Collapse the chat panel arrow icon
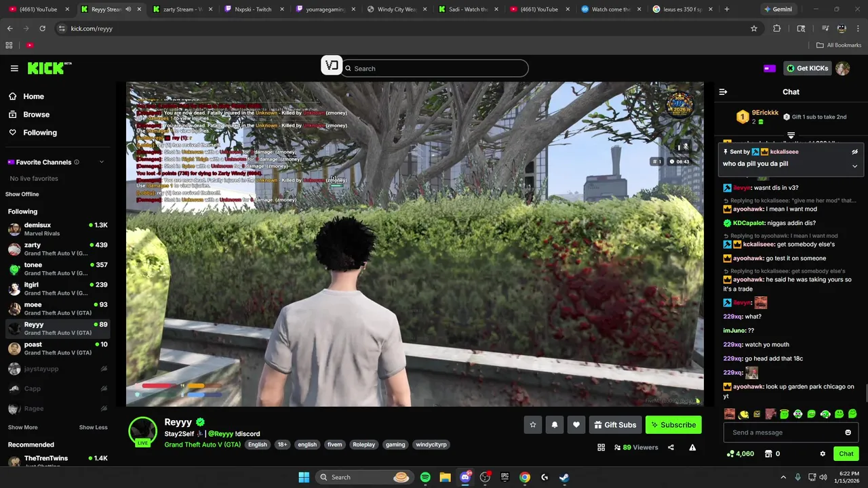The width and height of the screenshot is (868, 488). click(x=723, y=91)
